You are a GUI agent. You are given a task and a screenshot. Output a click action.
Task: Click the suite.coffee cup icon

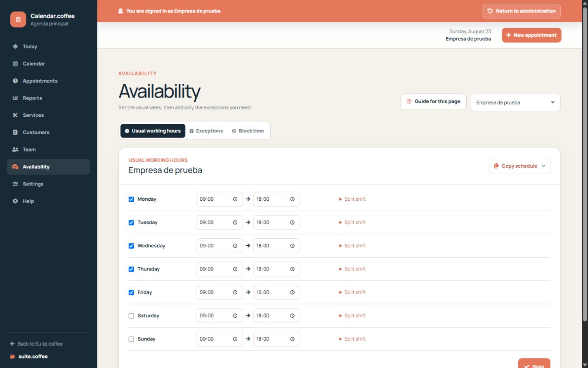tap(13, 356)
